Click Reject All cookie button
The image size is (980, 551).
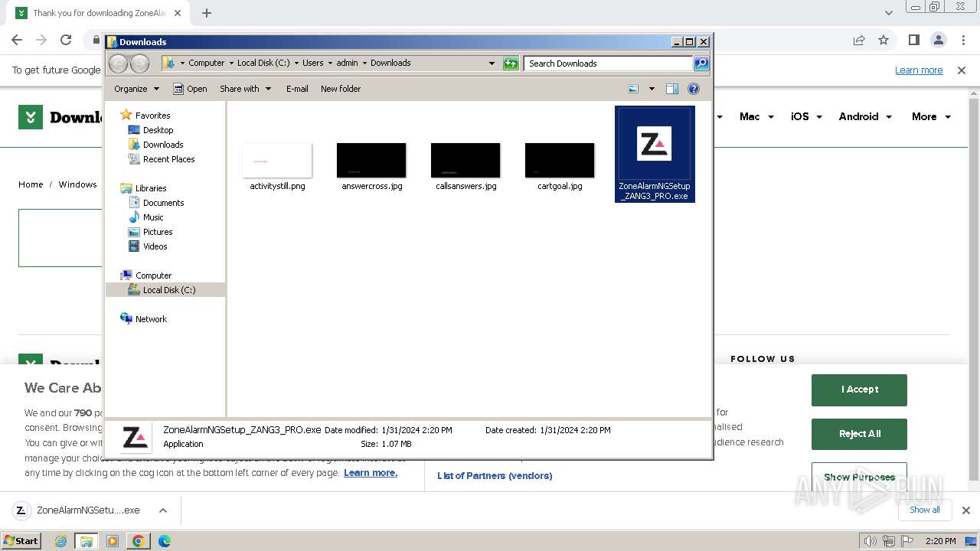click(x=859, y=434)
